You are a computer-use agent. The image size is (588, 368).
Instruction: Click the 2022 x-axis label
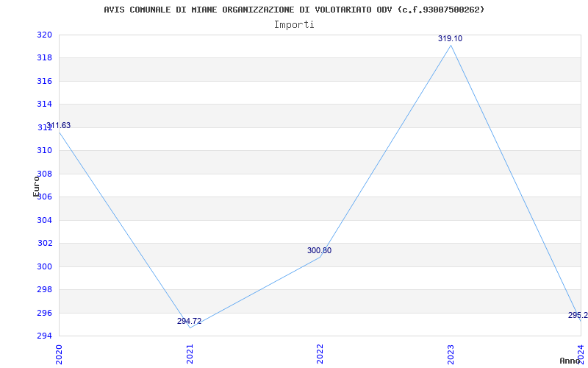(x=320, y=354)
